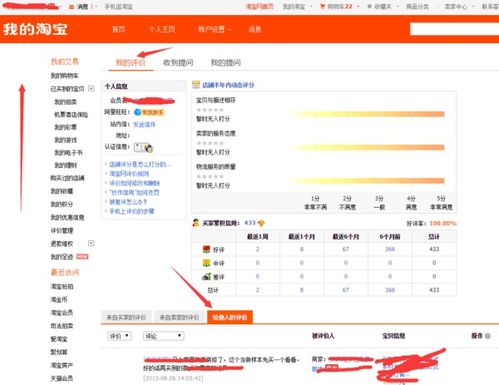Open the 评价 filter dropdown
This screenshot has width=499, height=385.
coord(119,336)
